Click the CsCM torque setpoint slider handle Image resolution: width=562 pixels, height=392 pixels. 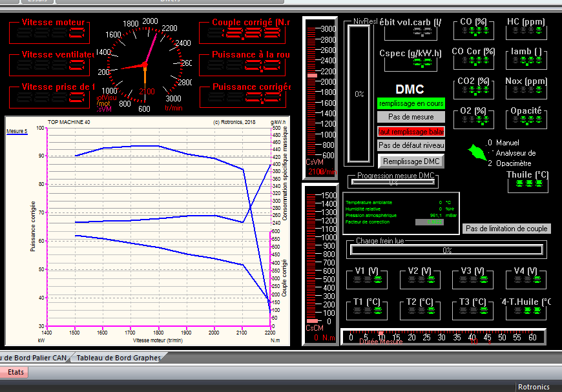[313, 321]
